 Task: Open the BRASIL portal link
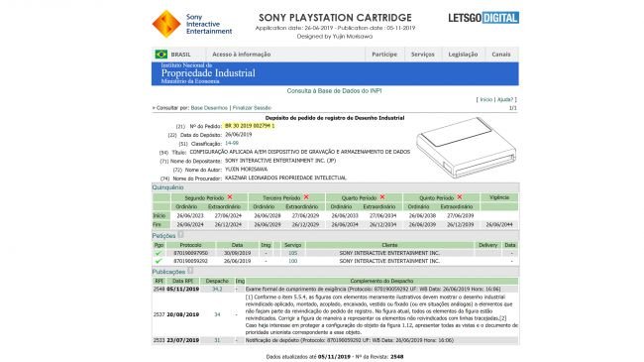point(180,55)
